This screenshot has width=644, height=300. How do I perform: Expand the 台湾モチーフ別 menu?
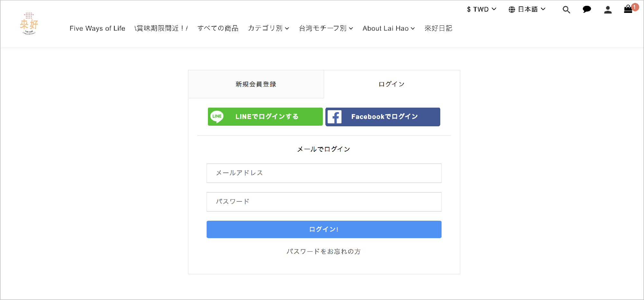click(x=326, y=28)
